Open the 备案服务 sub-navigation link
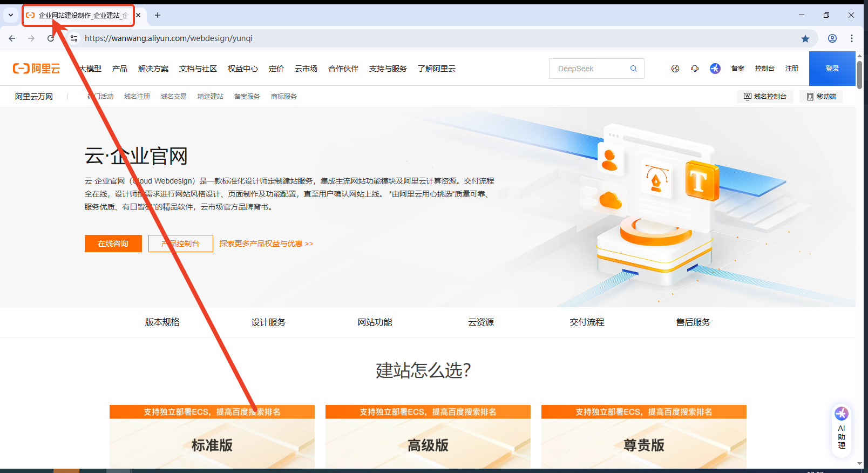This screenshot has height=473, width=868. point(247,97)
